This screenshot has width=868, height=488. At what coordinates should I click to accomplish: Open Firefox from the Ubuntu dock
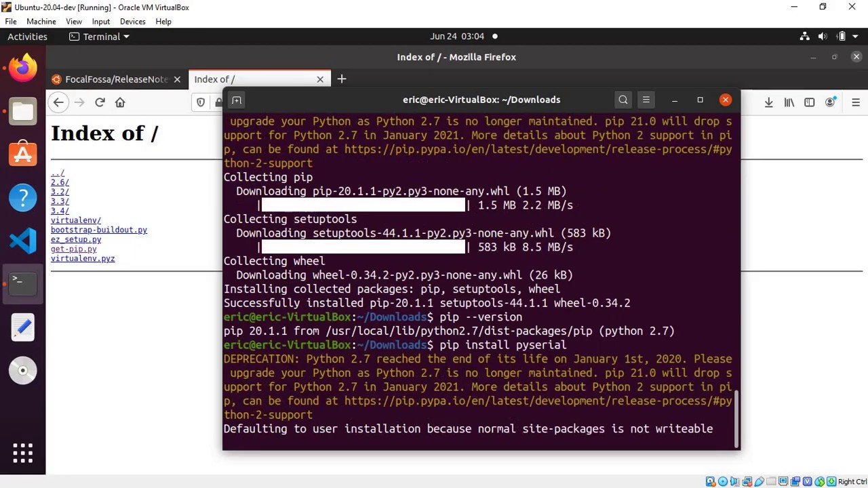click(22, 68)
